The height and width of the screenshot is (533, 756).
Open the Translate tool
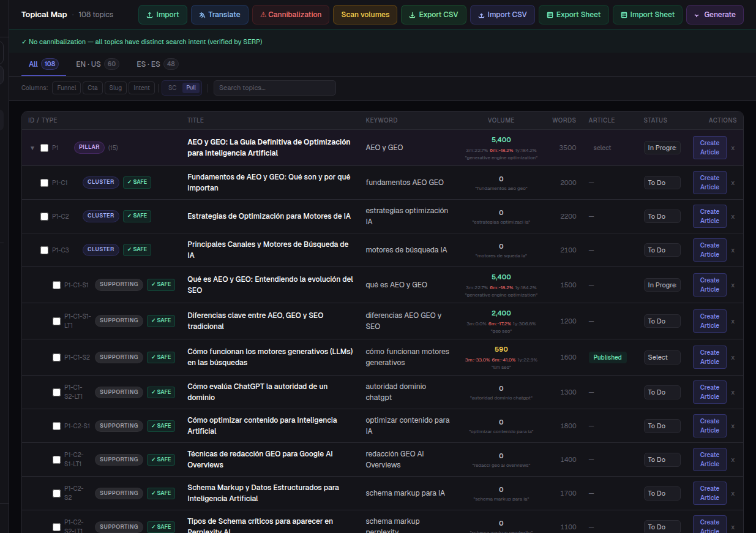point(220,15)
